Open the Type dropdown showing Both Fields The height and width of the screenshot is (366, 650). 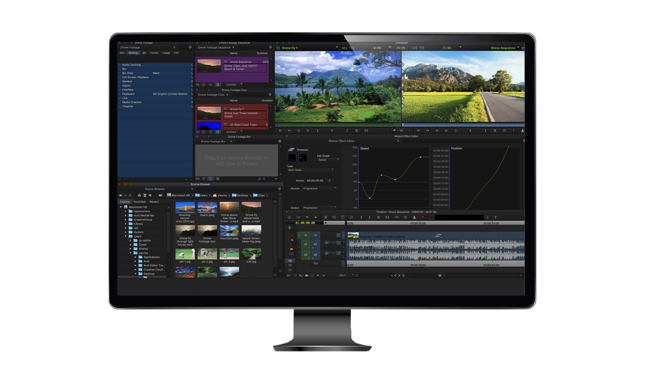point(310,170)
